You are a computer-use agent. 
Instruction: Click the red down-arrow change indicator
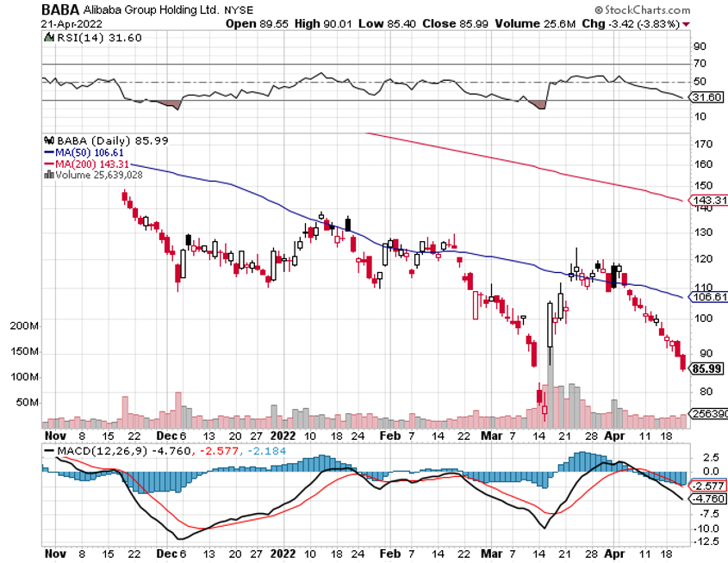click(686, 25)
